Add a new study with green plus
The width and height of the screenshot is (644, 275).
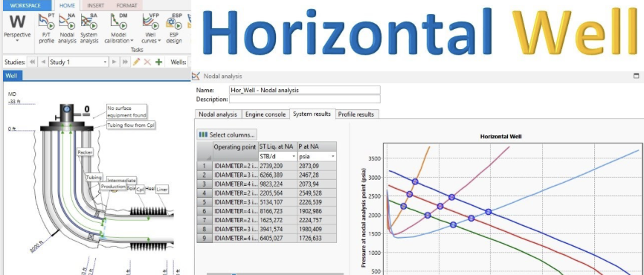click(158, 62)
